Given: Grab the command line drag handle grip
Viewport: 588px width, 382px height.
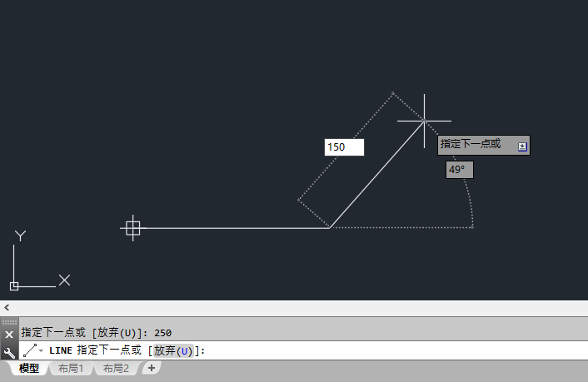Looking at the screenshot, I should coord(9,322).
